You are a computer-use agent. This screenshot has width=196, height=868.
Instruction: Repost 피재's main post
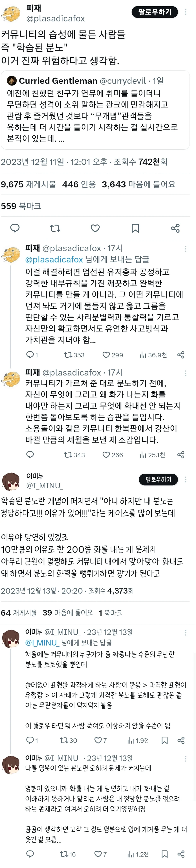tap(55, 228)
